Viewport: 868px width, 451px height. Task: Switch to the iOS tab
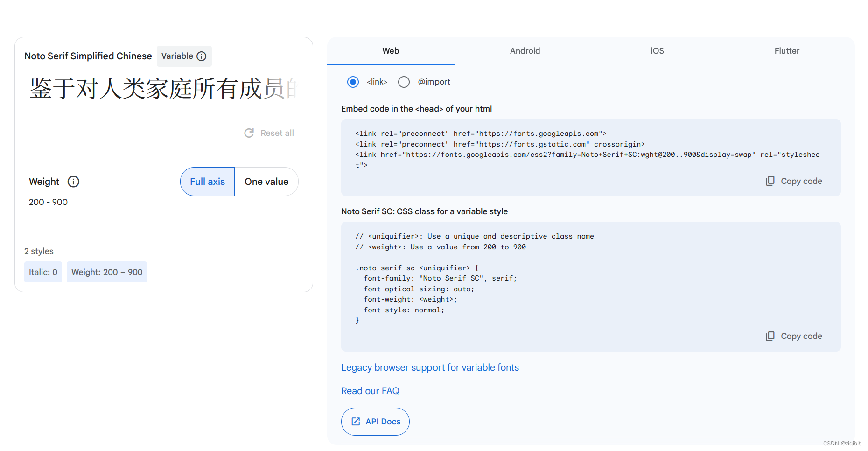point(657,51)
